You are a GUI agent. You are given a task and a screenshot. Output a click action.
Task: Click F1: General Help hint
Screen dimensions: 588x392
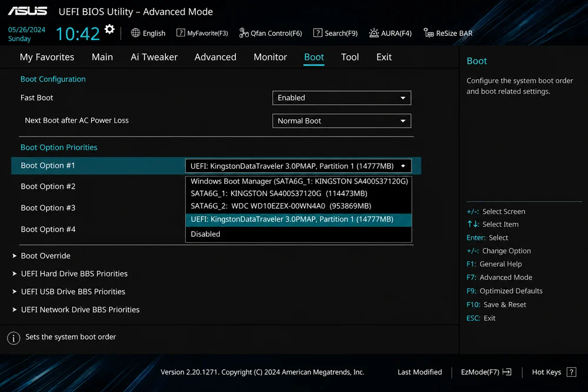tap(494, 264)
